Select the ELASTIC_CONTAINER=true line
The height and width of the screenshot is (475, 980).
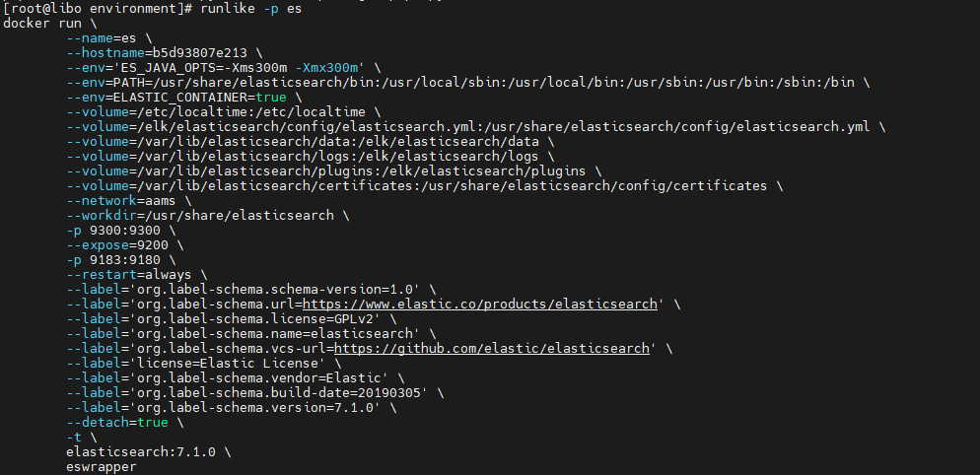pyautogui.click(x=183, y=98)
